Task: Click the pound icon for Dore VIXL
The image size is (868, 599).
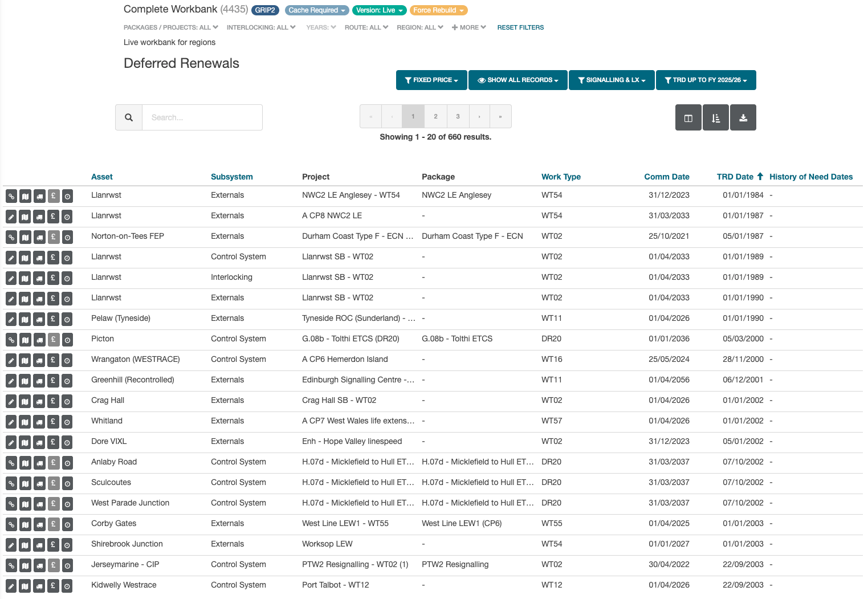Action: coord(53,442)
